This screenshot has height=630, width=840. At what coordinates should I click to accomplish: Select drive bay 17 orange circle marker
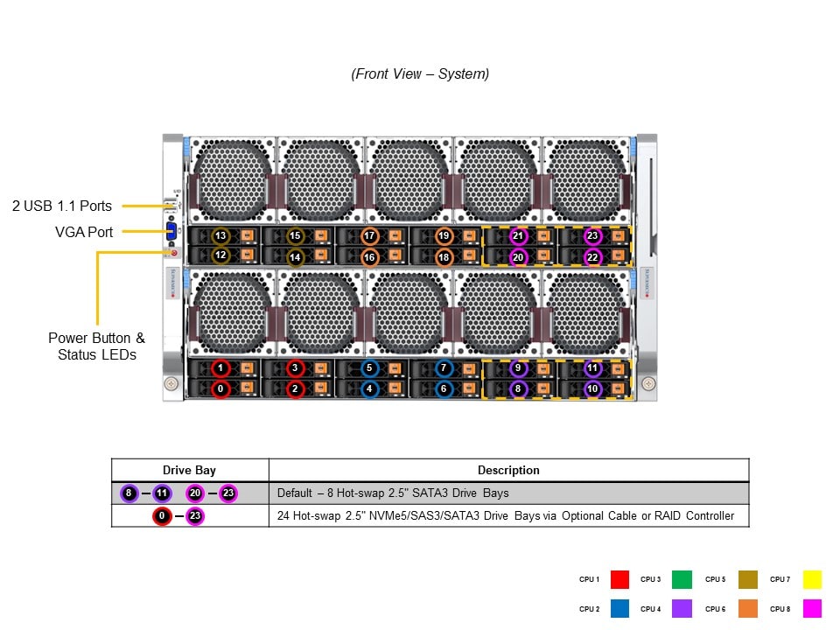(x=369, y=236)
